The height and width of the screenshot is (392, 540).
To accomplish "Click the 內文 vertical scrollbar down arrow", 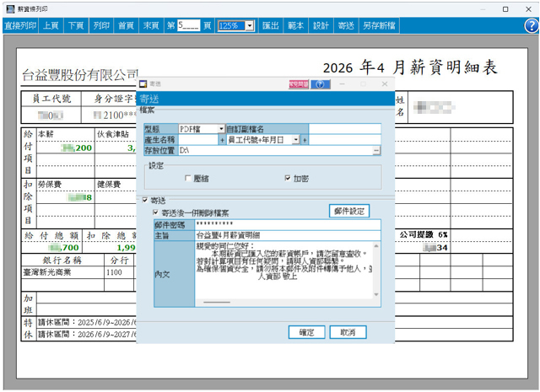I will click(x=376, y=294).
